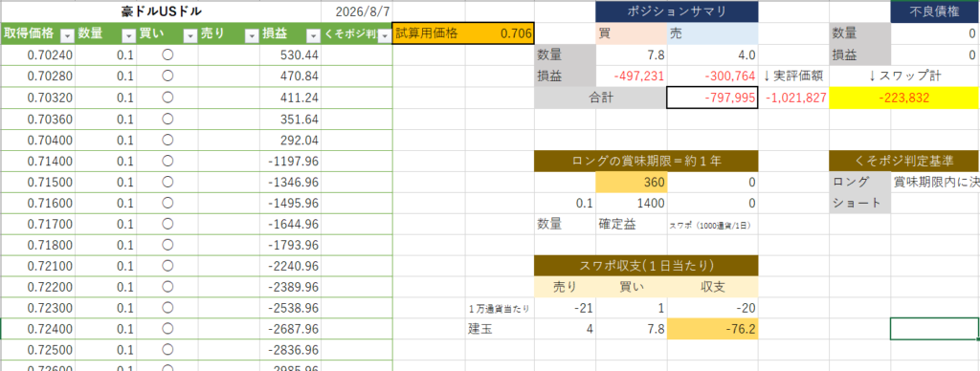Select the 合計 total cell -797,995
The image size is (980, 371).
712,98
